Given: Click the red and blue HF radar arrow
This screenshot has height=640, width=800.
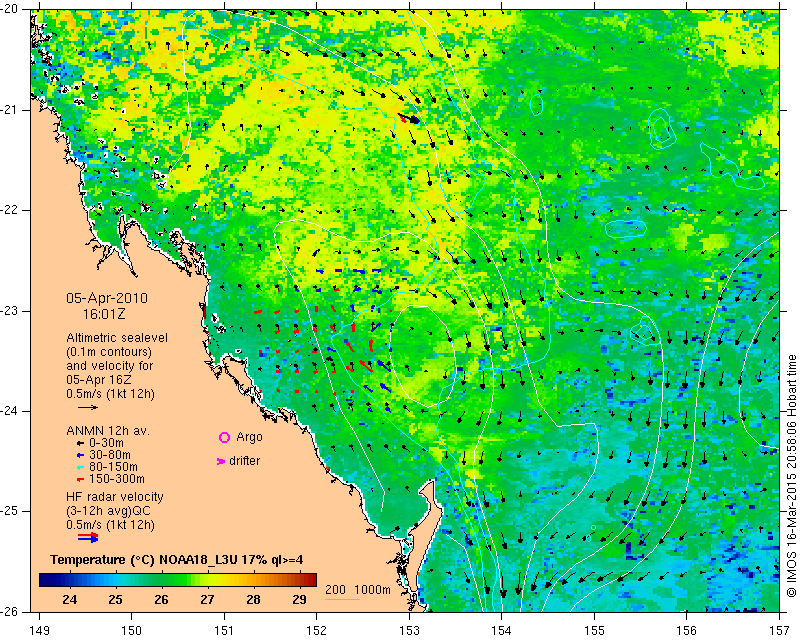Looking at the screenshot, I should (88, 537).
